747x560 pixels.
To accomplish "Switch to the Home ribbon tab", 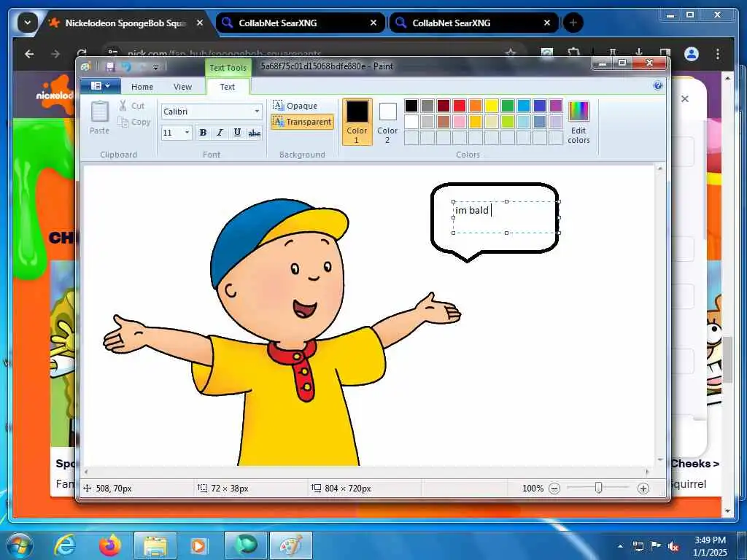I will tap(142, 87).
